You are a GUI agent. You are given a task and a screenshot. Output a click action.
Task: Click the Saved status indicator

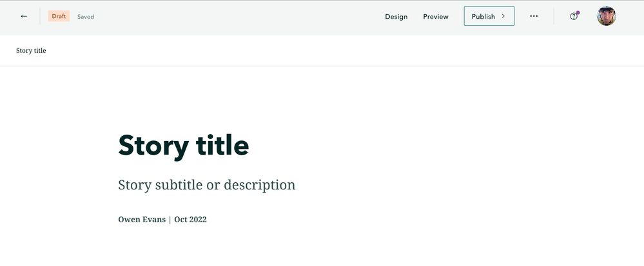tap(86, 17)
